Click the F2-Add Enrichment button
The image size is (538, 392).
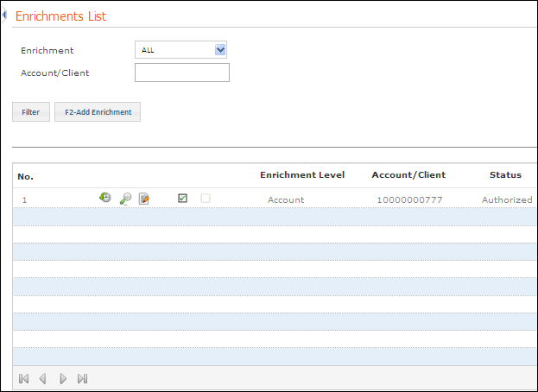pos(98,112)
